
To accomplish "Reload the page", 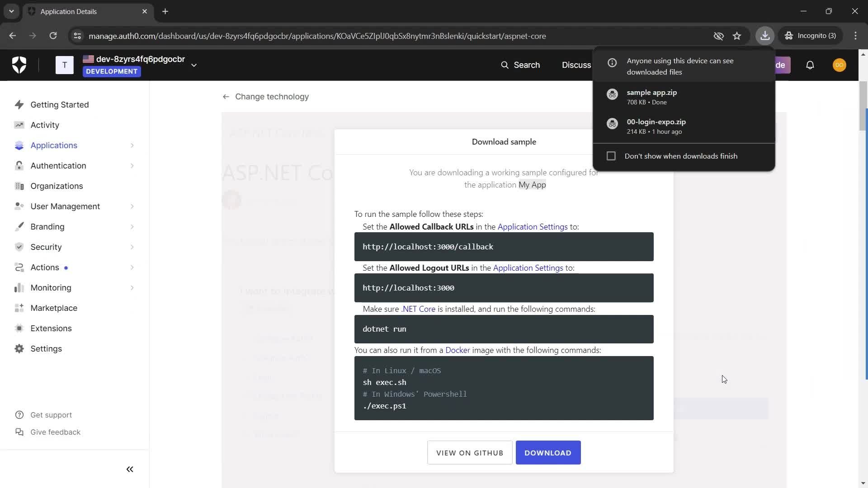I will click(x=53, y=36).
